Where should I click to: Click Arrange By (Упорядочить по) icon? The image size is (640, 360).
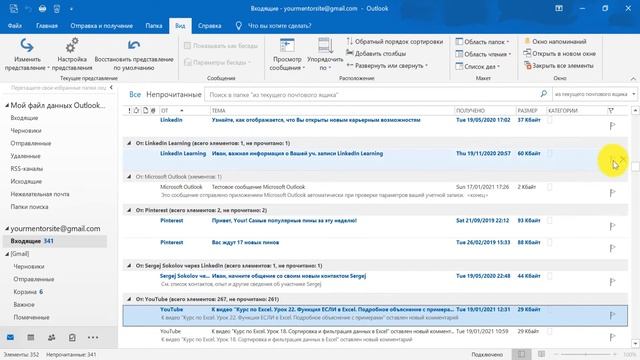pyautogui.click(x=325, y=45)
